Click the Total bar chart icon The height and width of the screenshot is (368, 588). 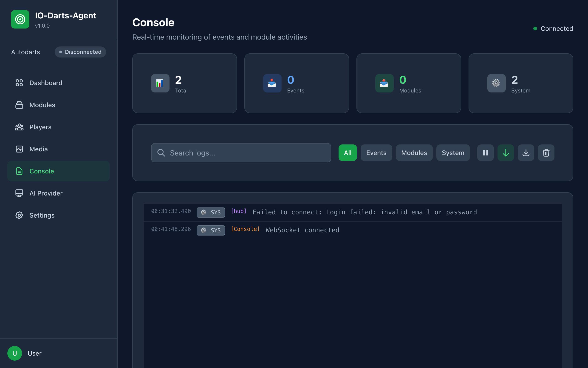pyautogui.click(x=160, y=83)
